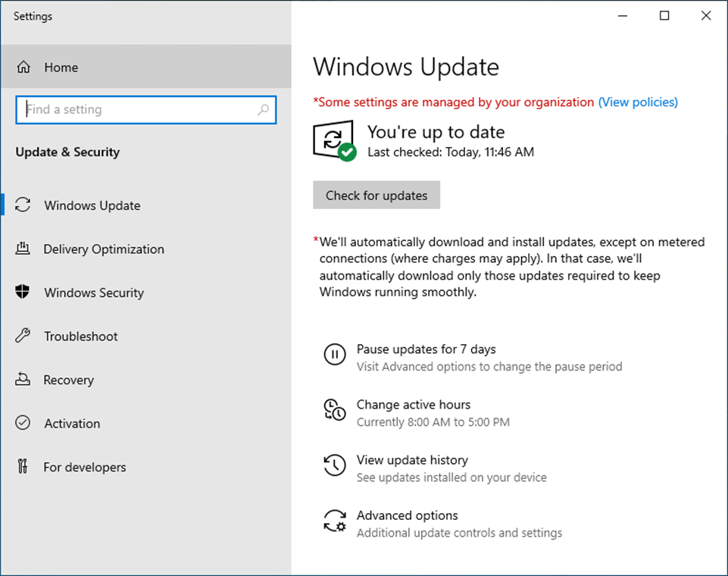Open the Recovery page
This screenshot has height=576, width=728.
click(x=145, y=380)
